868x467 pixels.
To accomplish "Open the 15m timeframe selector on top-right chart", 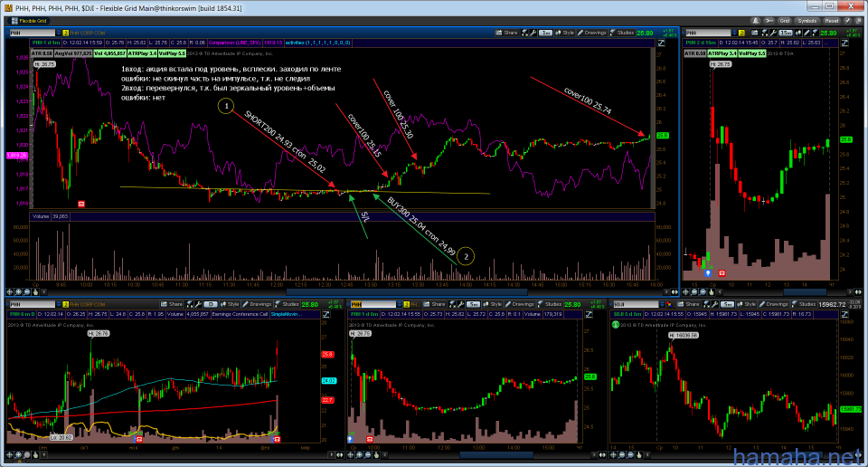I will pyautogui.click(x=785, y=33).
